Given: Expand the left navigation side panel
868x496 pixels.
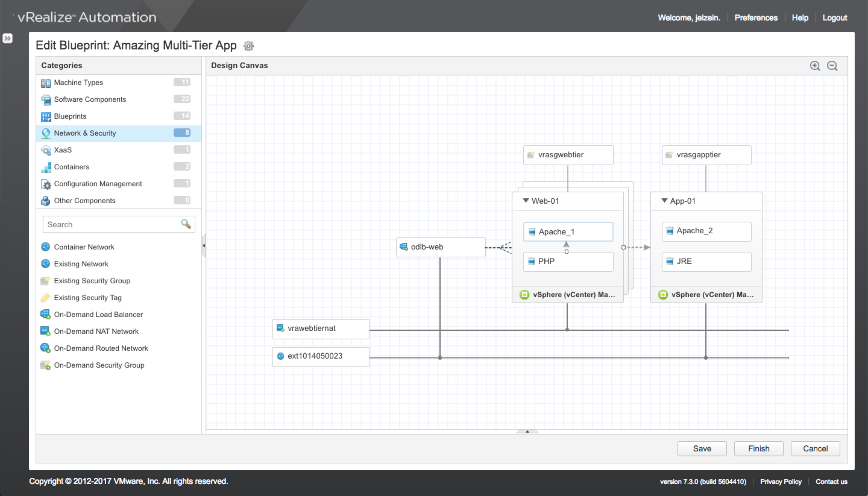Looking at the screenshot, I should [x=7, y=39].
